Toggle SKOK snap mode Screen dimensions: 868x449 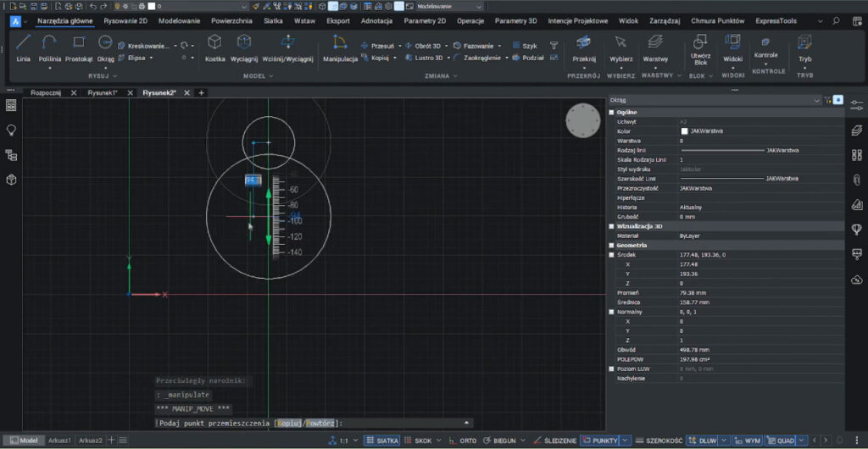(x=419, y=441)
